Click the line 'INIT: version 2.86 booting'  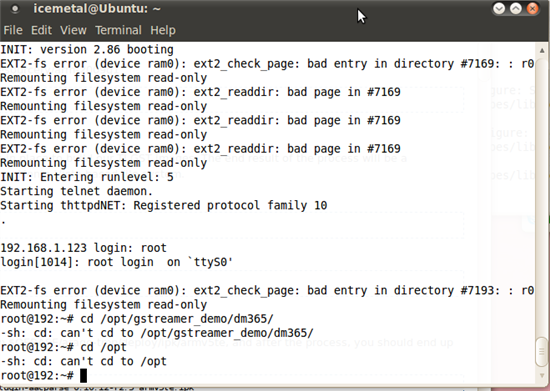[87, 50]
